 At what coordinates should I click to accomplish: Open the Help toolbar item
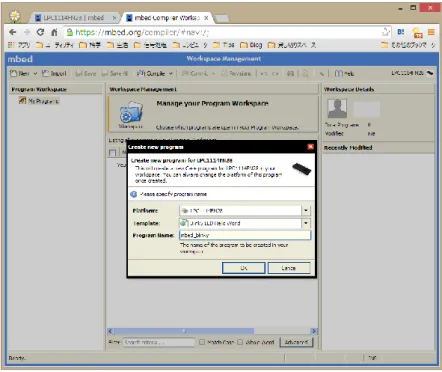[344, 73]
